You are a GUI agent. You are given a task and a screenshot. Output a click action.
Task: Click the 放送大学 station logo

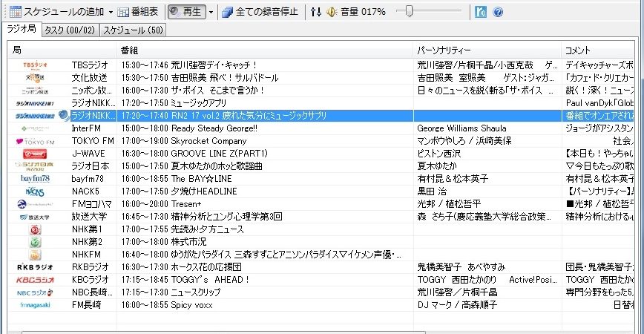35,217
